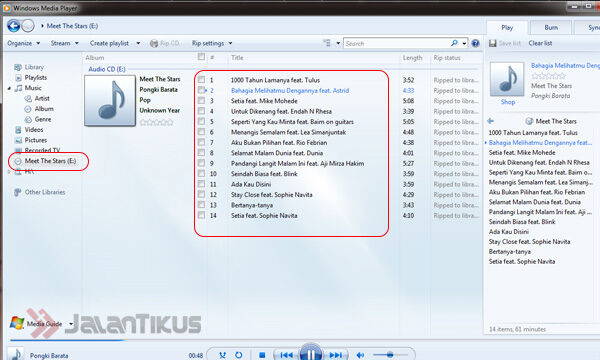Viewport: 600px width, 360px height.
Task: Click the Save list disk icon
Action: click(x=492, y=43)
